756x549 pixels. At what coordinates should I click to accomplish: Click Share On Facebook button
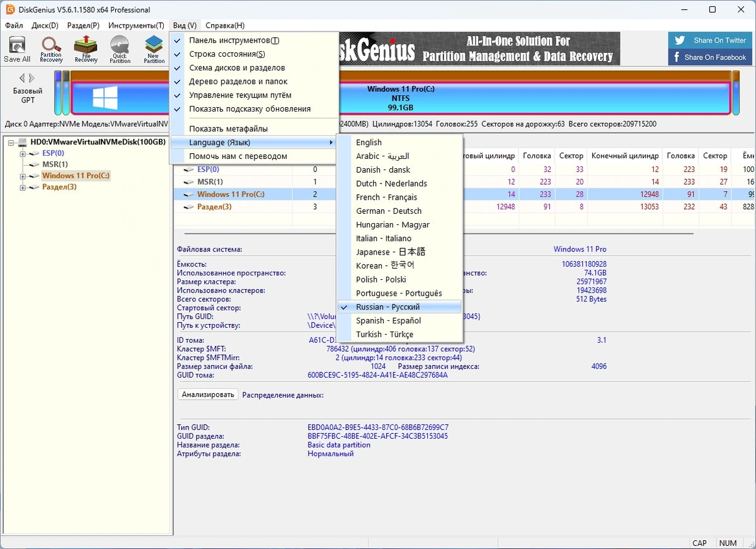coord(710,57)
